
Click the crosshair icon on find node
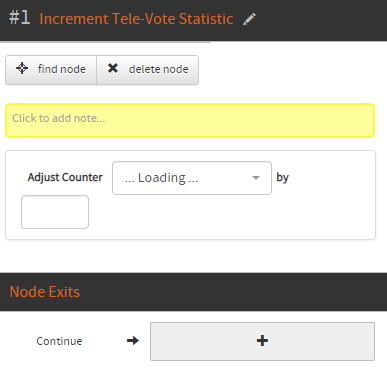pyautogui.click(x=22, y=68)
